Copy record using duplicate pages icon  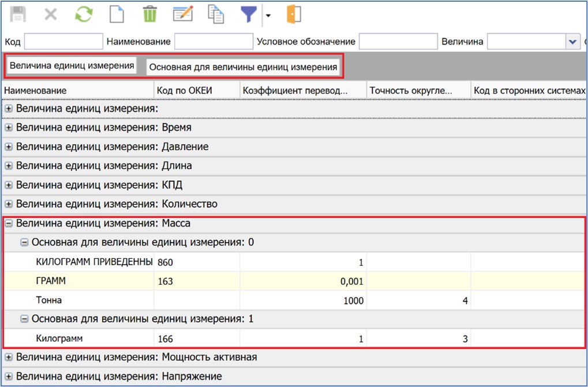[216, 14]
